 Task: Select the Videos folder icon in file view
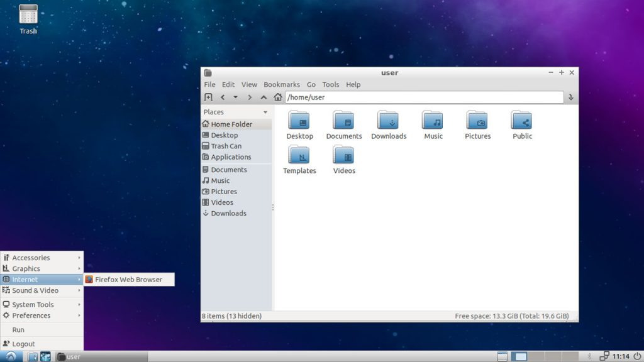[x=344, y=155]
